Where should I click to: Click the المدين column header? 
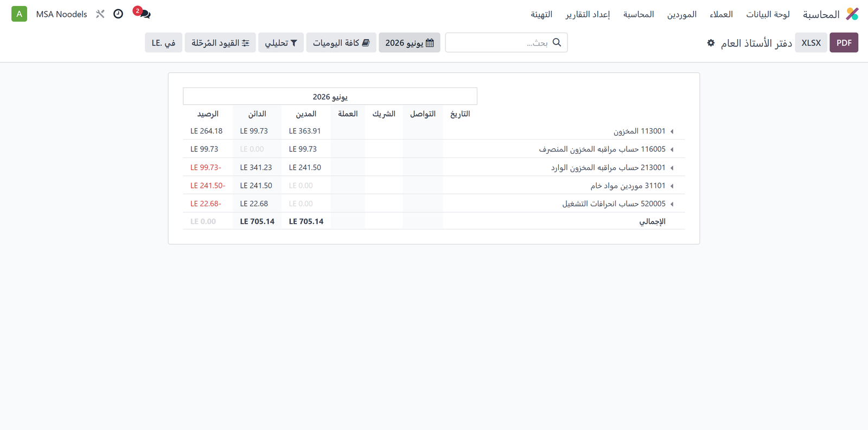tap(306, 113)
